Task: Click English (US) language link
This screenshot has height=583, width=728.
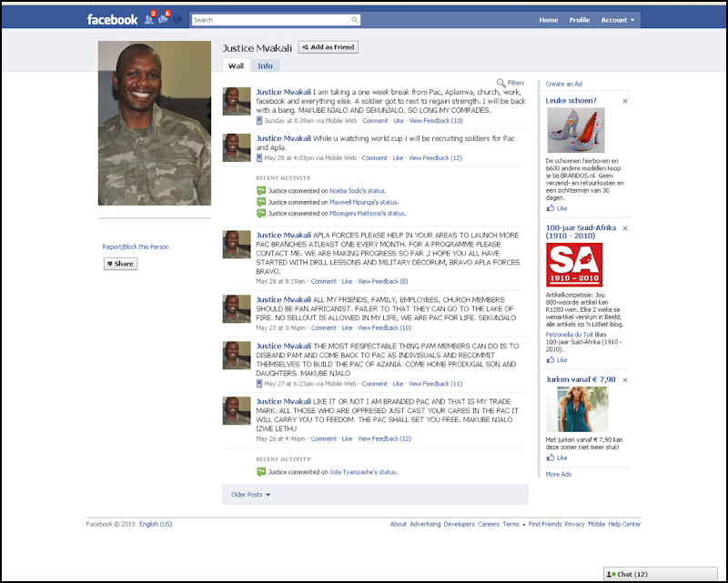Action: (x=156, y=524)
